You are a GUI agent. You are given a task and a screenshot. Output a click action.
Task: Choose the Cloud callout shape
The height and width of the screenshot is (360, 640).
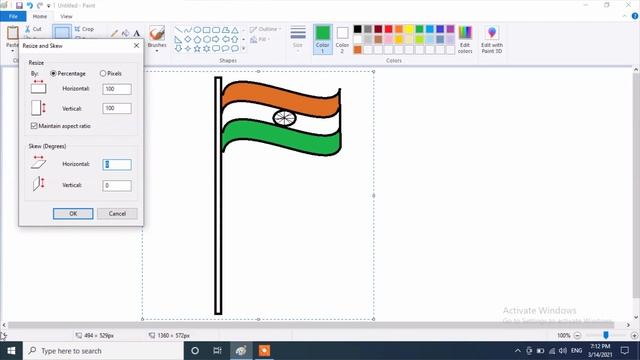point(235,49)
